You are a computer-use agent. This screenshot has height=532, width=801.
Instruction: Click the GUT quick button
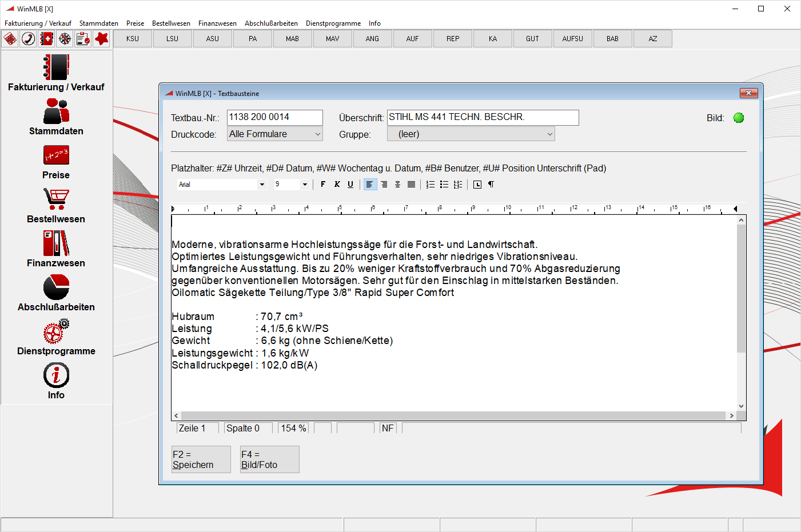click(x=533, y=39)
